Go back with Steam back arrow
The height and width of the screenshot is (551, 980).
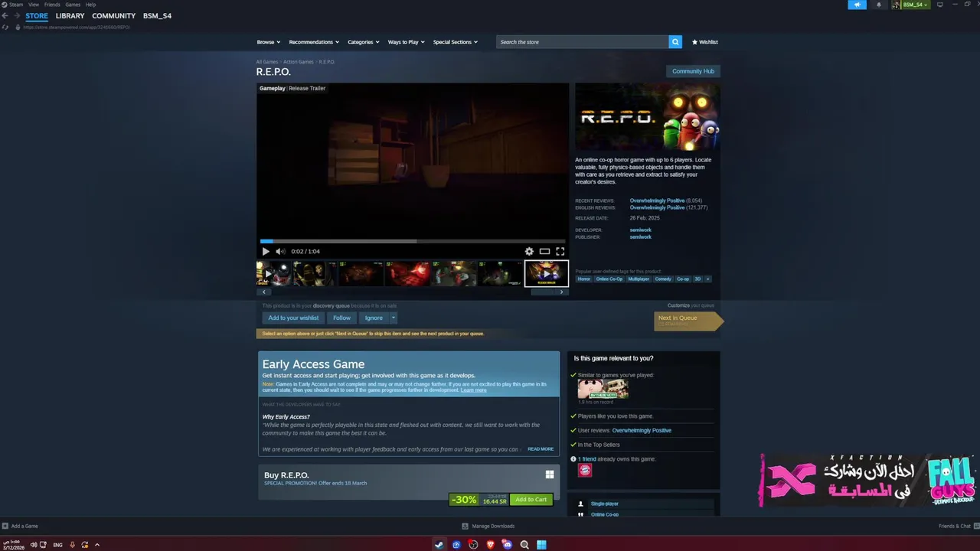click(x=5, y=15)
